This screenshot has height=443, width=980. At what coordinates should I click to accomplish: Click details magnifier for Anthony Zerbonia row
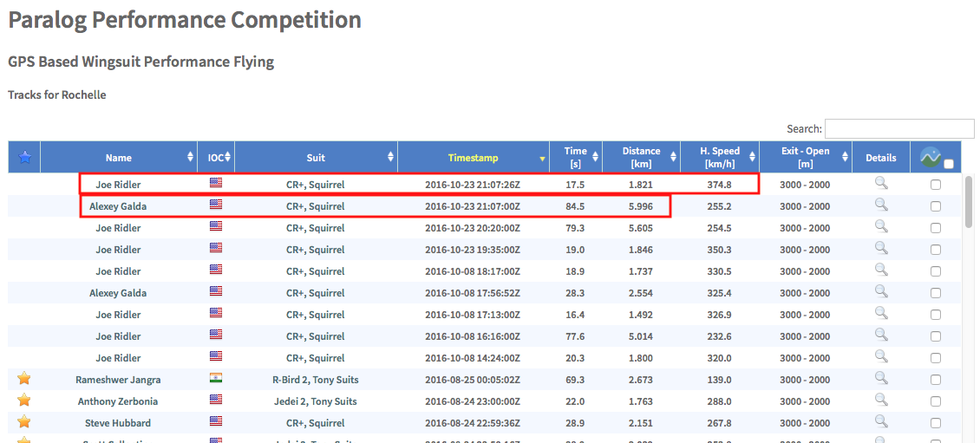pos(880,400)
